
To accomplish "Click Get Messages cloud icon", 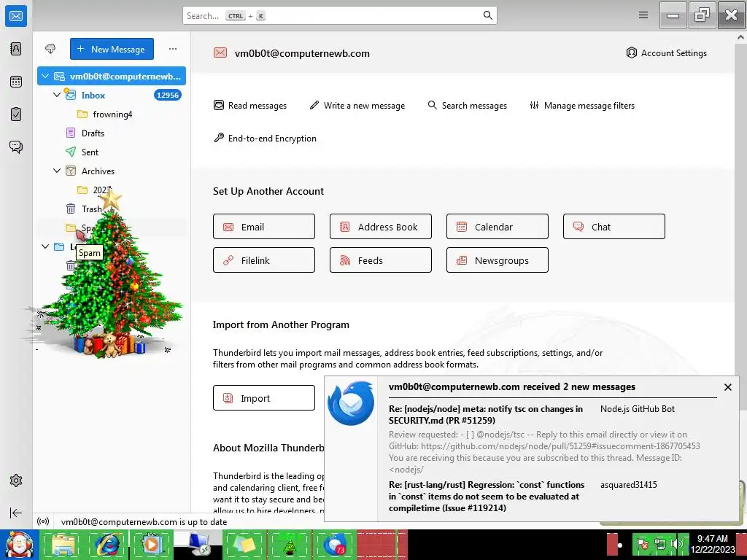I will tap(50, 49).
